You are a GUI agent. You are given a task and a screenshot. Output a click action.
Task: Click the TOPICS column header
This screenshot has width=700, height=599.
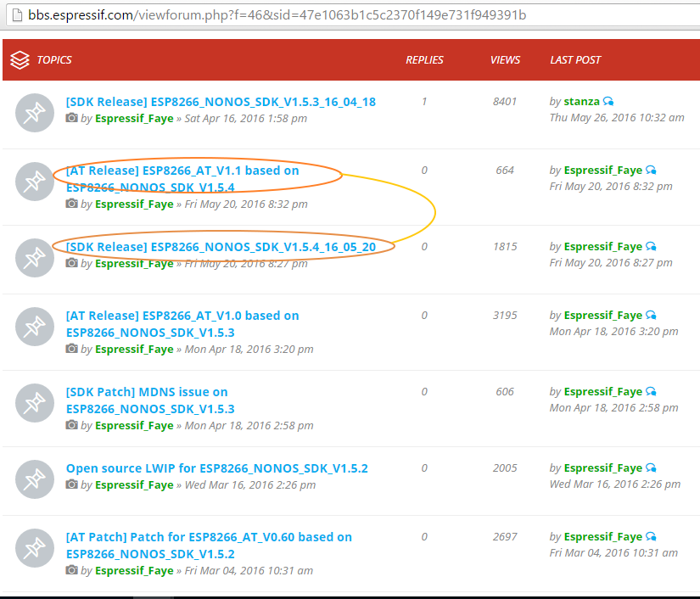(x=54, y=59)
